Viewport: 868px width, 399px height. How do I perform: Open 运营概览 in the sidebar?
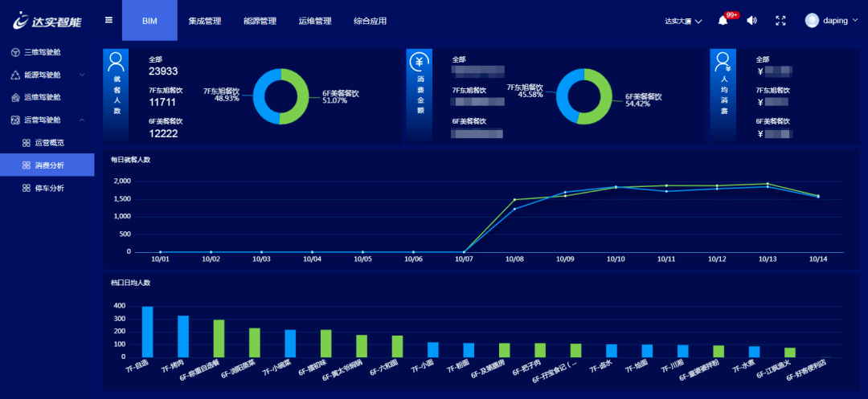click(x=49, y=143)
